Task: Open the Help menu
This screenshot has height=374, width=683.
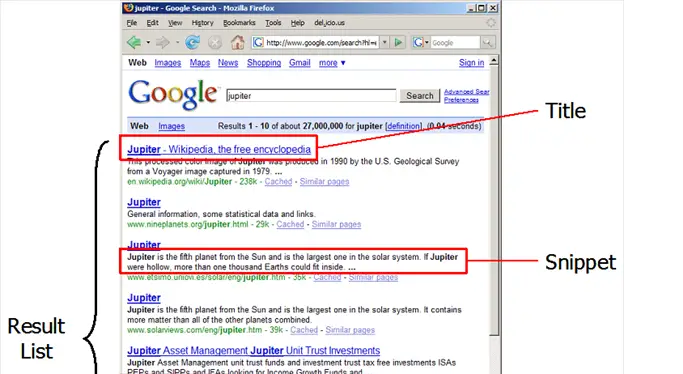Action: click(298, 23)
